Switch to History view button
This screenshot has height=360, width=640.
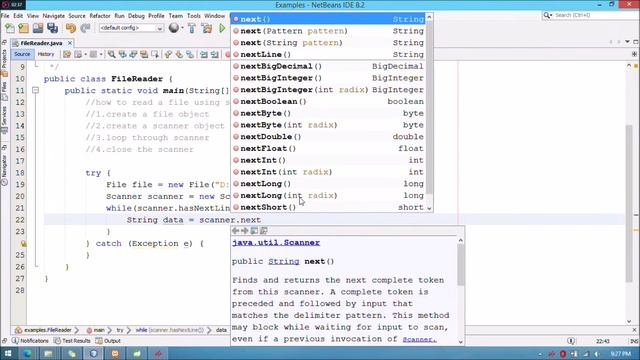46,54
